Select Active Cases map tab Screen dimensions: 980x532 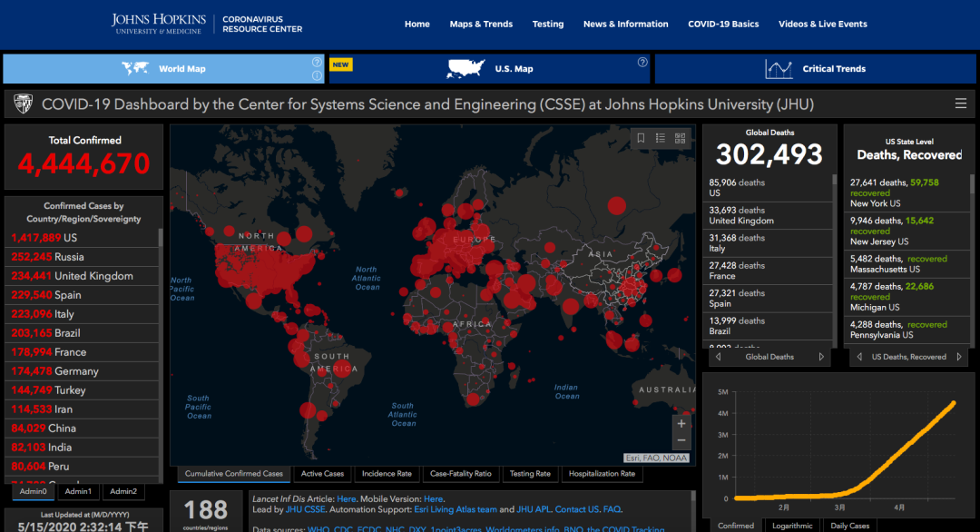(x=322, y=474)
